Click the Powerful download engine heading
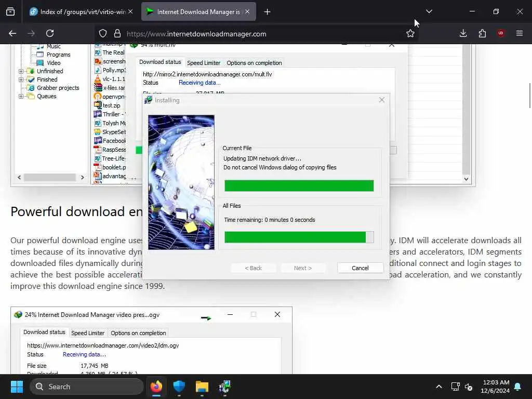Screen dimensions: 532x399 [77, 212]
